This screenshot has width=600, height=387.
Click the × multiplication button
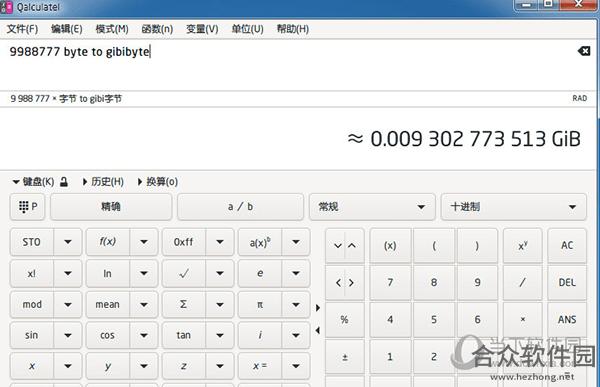click(x=523, y=320)
